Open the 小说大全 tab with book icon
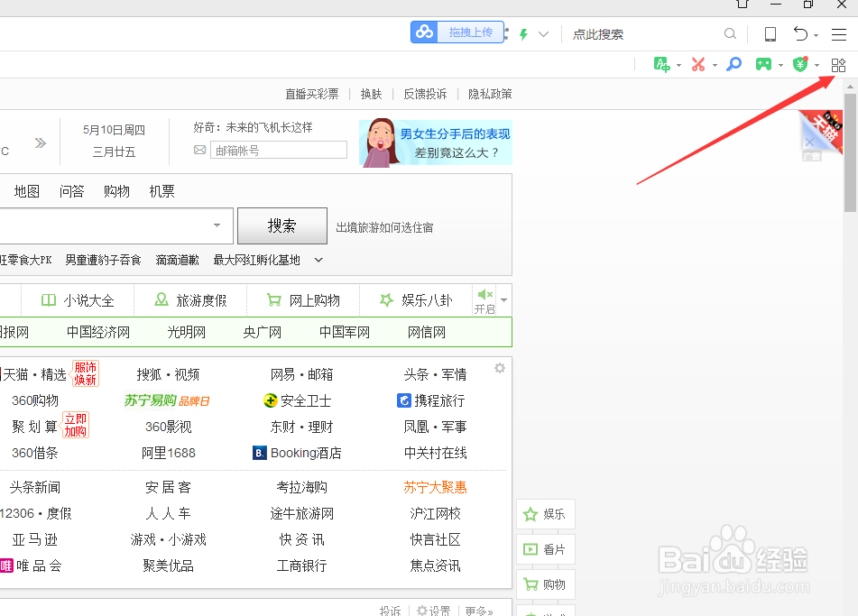 pos(78,300)
